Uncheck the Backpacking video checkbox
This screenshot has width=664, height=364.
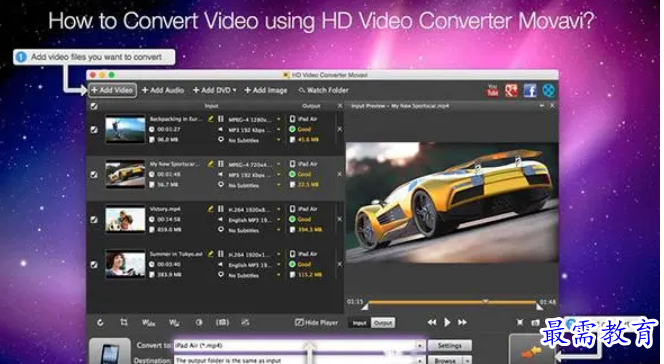94,130
